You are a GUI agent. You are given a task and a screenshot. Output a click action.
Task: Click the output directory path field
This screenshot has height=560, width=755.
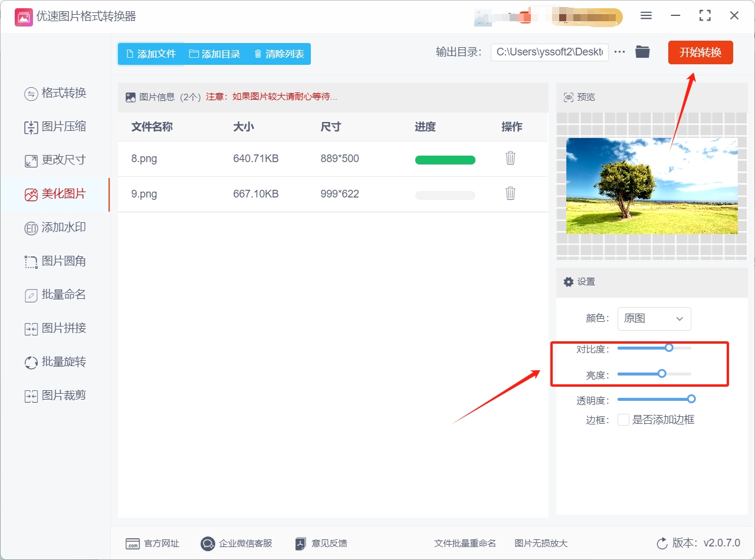click(x=549, y=52)
